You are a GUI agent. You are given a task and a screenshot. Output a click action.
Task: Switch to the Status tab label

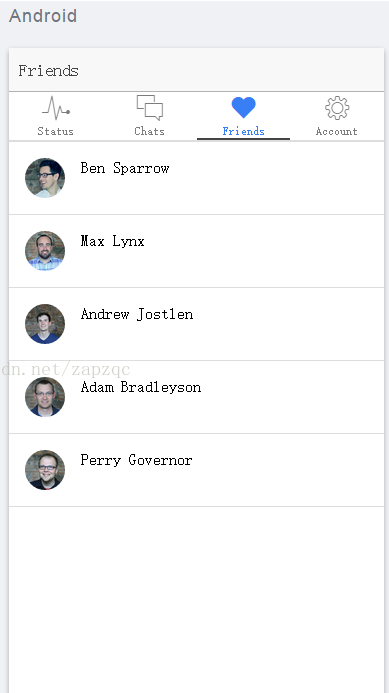click(x=55, y=131)
